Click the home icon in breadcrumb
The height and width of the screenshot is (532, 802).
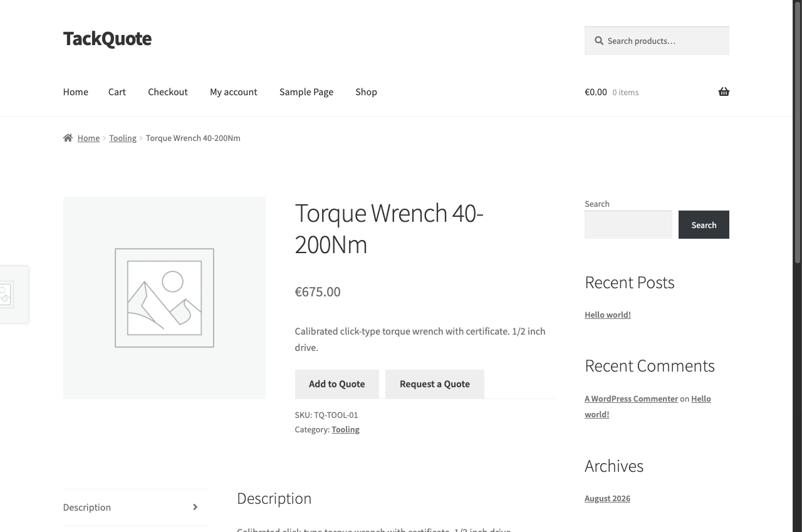click(68, 138)
